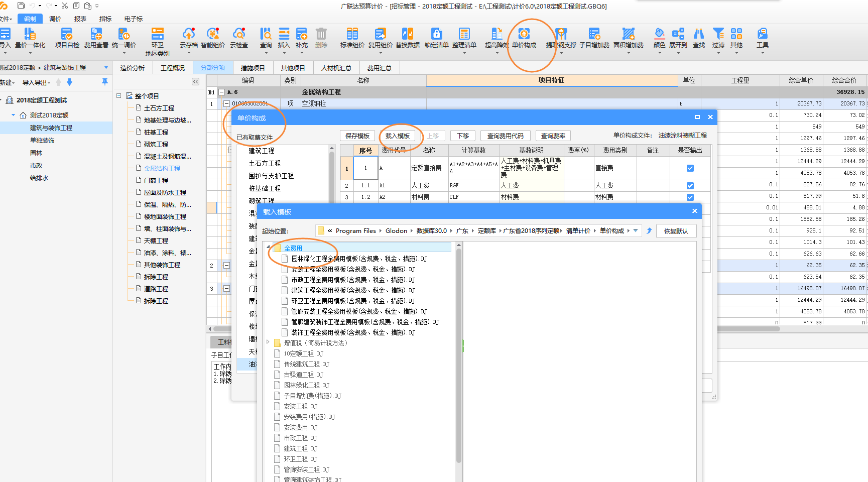
Task: Collapse the A.6 金属结构工程 section
Action: 221,92
